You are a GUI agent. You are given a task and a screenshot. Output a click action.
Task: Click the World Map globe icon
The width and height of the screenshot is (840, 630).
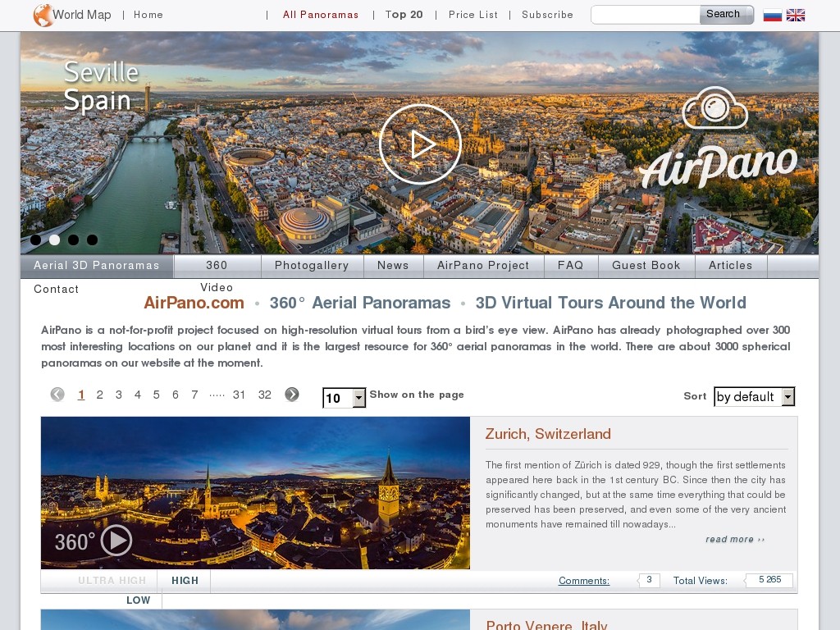tap(43, 15)
